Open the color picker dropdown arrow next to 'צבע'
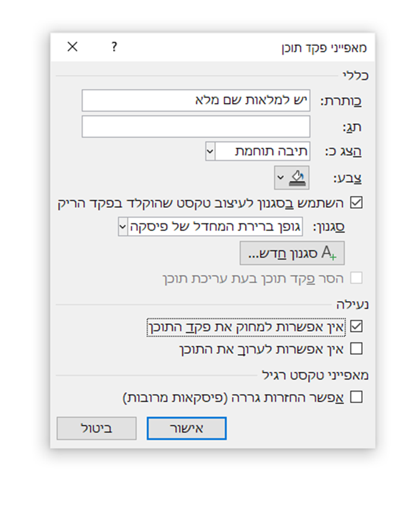Viewport: 420px width, 507px height. pyautogui.click(x=280, y=177)
